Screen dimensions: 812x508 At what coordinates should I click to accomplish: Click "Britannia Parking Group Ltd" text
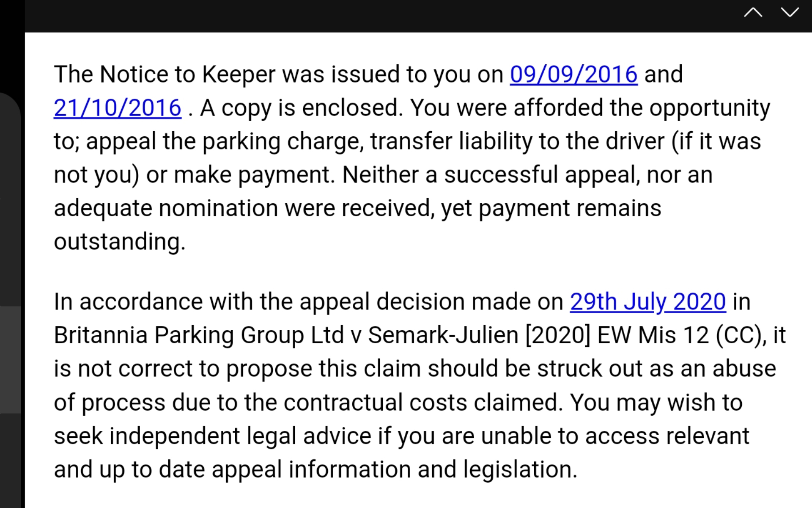click(199, 335)
